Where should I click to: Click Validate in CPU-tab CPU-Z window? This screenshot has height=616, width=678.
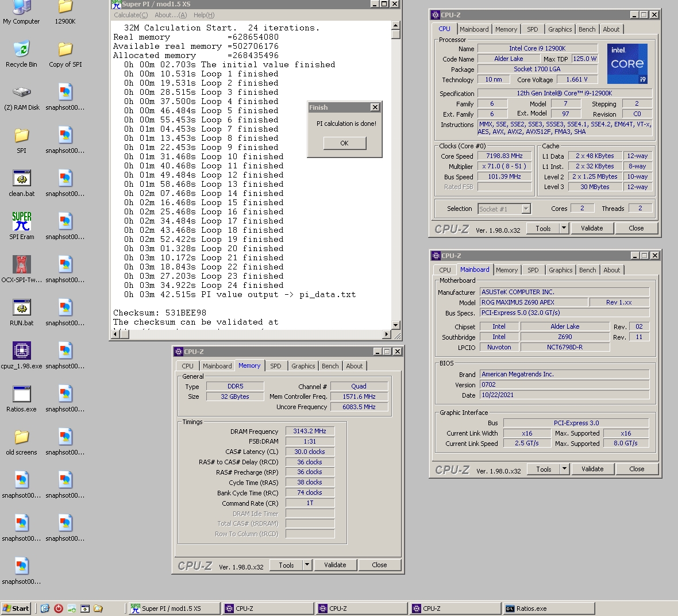click(x=591, y=228)
